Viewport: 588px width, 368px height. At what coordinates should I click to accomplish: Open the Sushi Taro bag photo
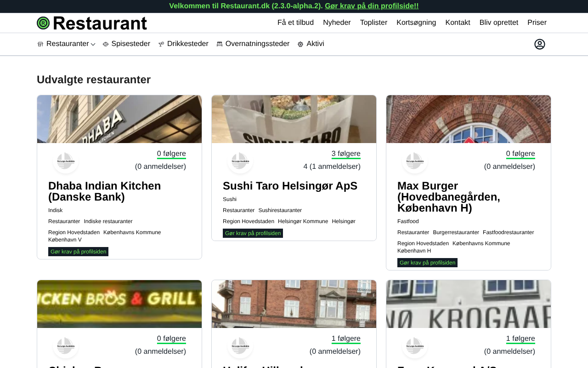point(294,119)
